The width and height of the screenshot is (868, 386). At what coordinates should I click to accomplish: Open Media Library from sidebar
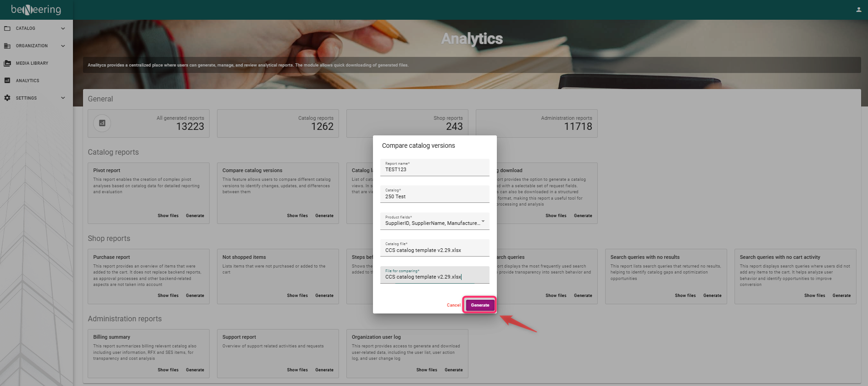tap(32, 63)
